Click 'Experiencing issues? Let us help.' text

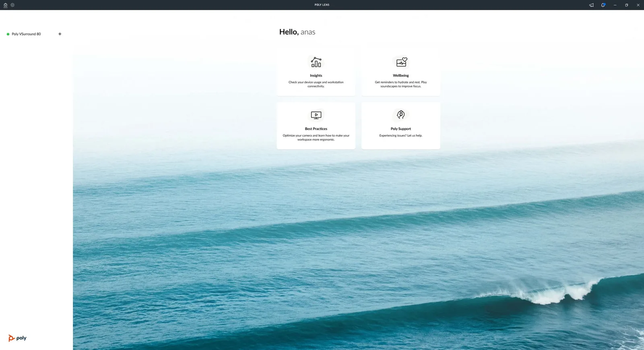(401, 136)
